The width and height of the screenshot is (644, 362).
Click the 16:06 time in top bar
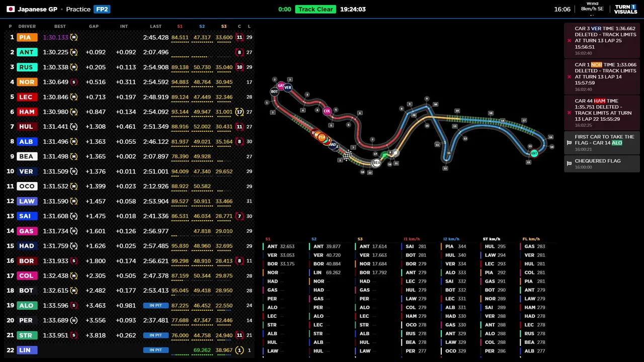coord(562,9)
